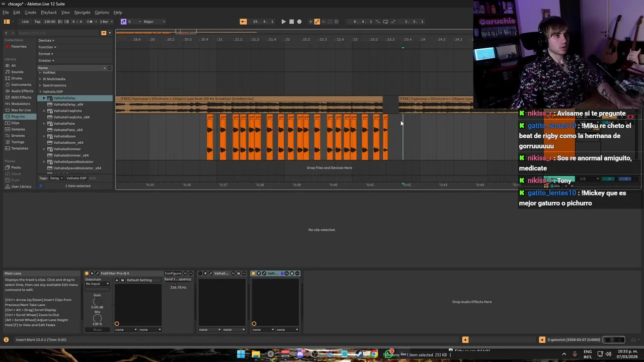Select ValhallaShimmer in plug-in list

point(67,149)
